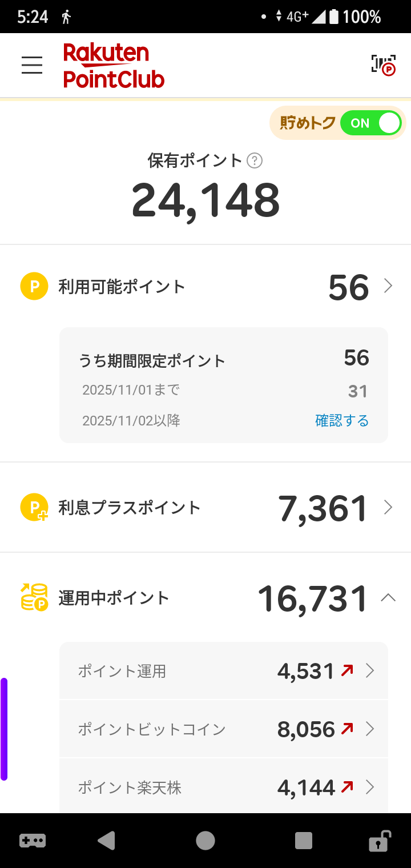Tap the purple side handle bar
411x868 pixels.
4,729
